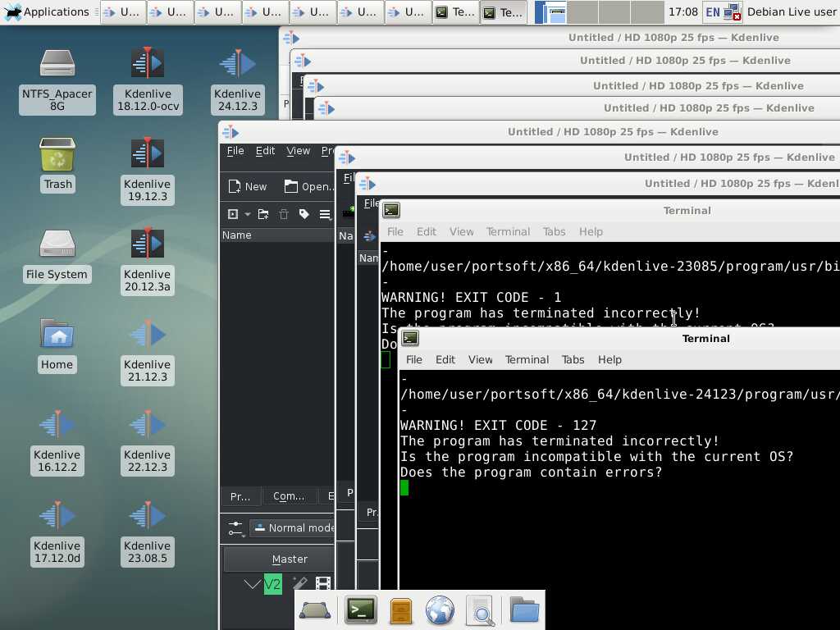Click the 17:08 clock in panel
The height and width of the screenshot is (630, 840).
(683, 11)
